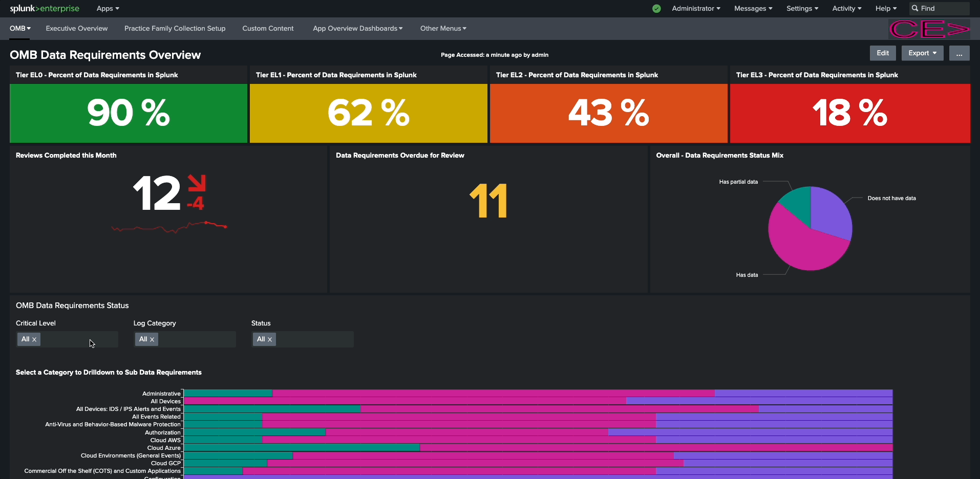
Task: Click the purple Does not have data pie slice
Action: click(x=829, y=212)
